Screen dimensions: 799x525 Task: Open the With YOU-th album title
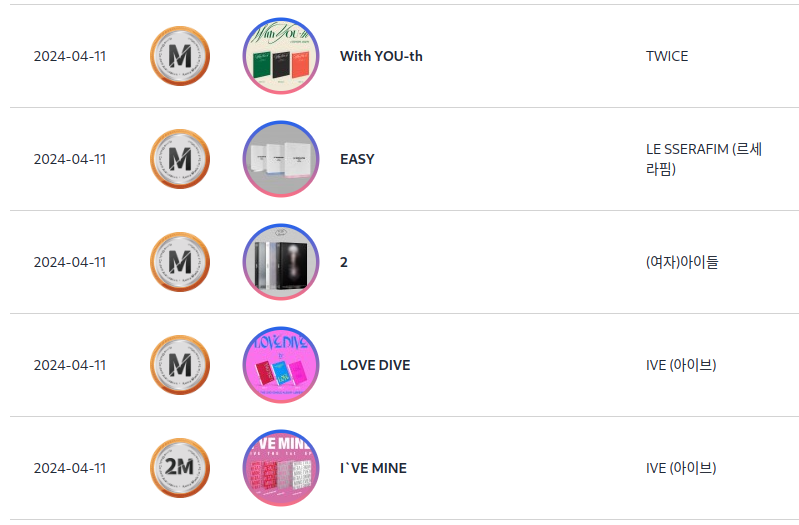pyautogui.click(x=381, y=56)
